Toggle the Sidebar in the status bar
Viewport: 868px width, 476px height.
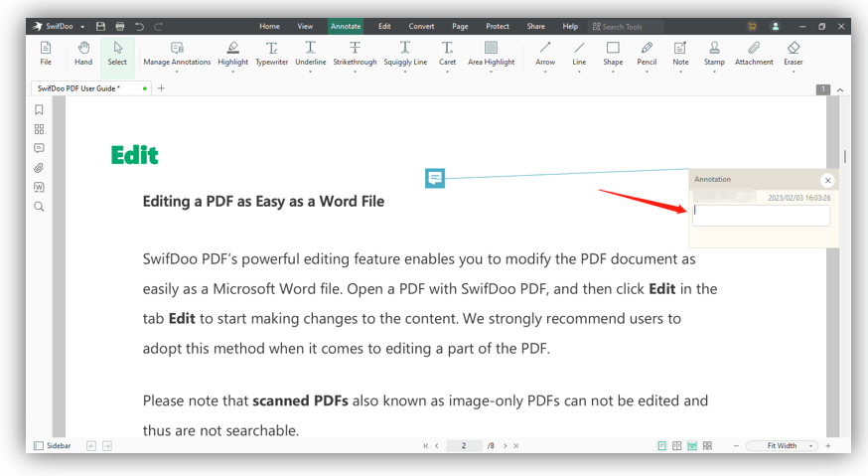tap(53, 445)
